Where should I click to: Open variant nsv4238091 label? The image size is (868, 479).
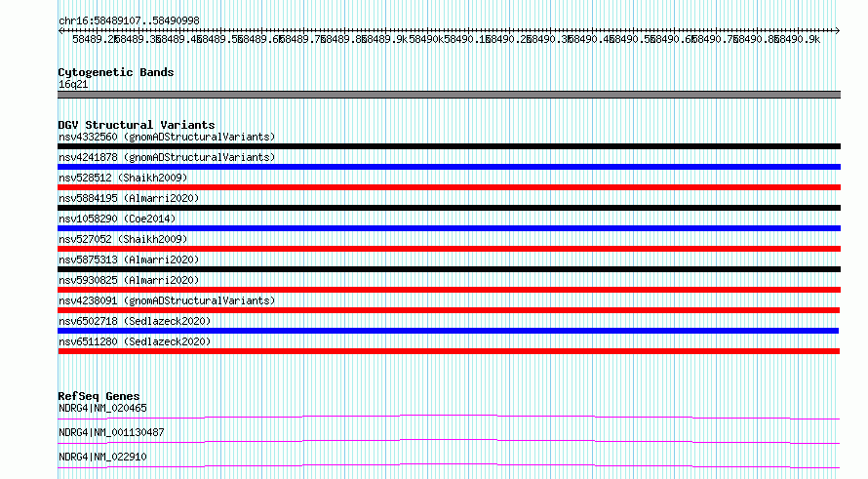167,300
